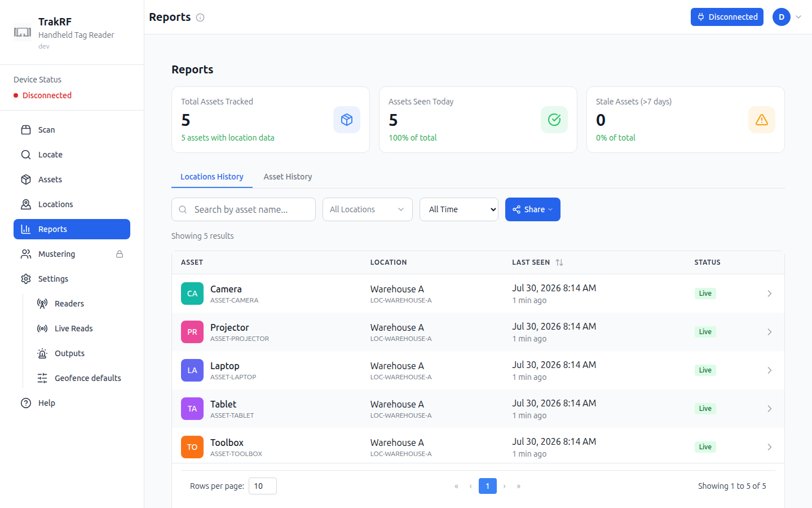
Task: Open the Share button menu
Action: (x=533, y=209)
